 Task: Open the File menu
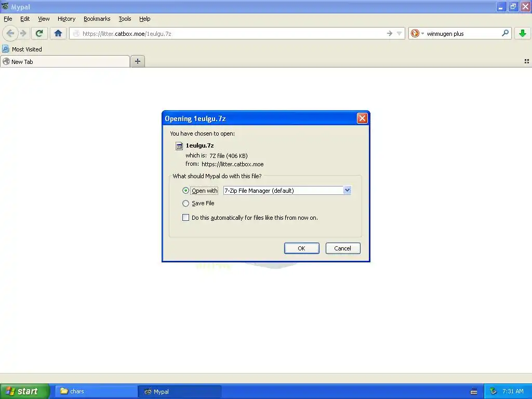point(8,19)
